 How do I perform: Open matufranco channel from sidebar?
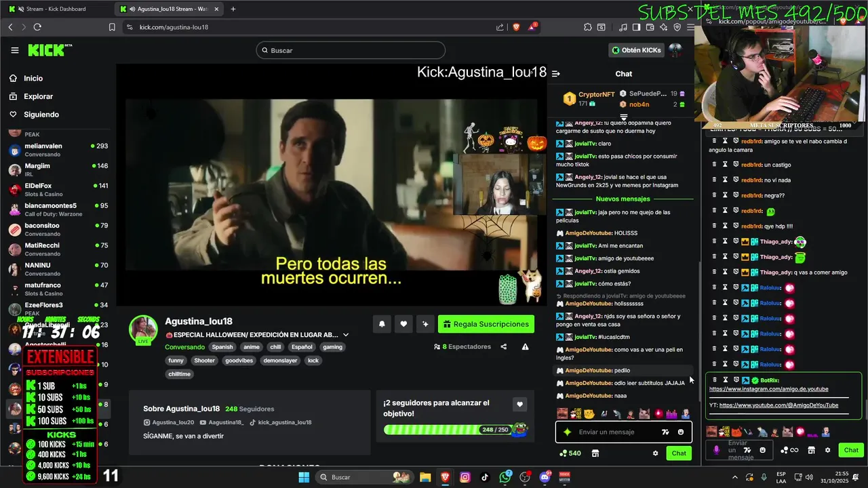click(x=58, y=289)
